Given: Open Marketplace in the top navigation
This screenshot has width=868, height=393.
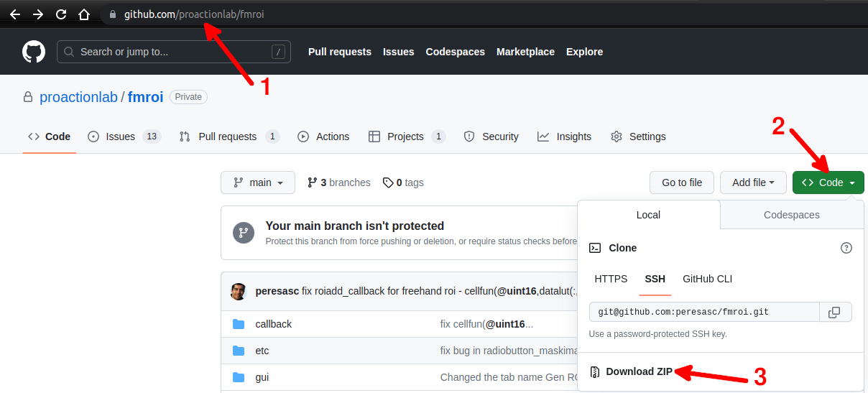Looking at the screenshot, I should [525, 52].
